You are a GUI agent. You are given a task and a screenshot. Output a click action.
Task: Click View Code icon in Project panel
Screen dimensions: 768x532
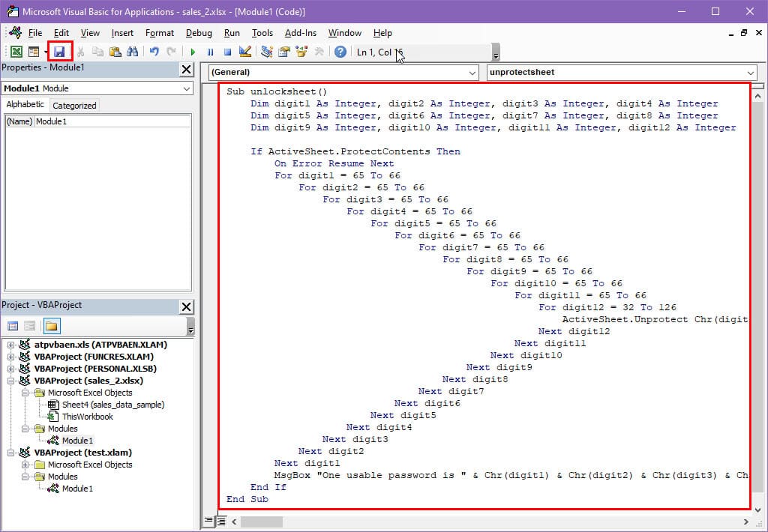coord(13,326)
